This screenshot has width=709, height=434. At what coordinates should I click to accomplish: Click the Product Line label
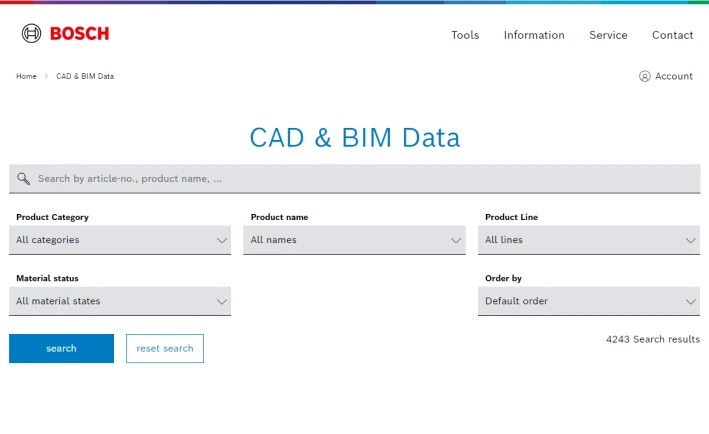coord(511,217)
